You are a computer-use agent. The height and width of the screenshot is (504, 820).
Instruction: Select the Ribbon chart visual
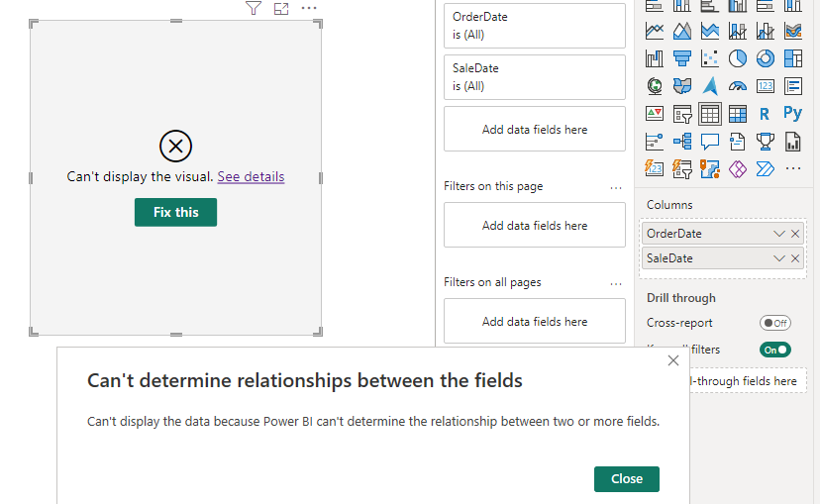[793, 31]
